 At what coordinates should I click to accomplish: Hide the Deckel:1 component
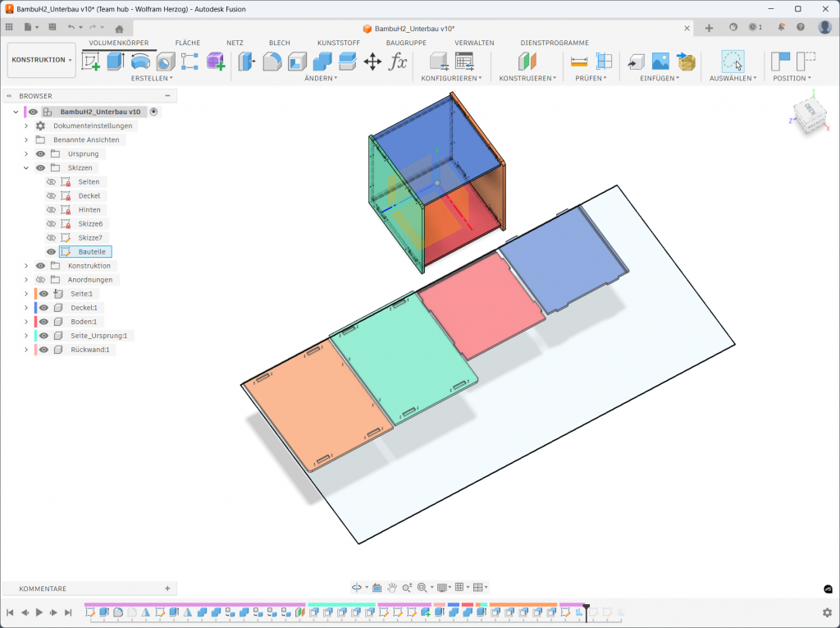(x=44, y=308)
